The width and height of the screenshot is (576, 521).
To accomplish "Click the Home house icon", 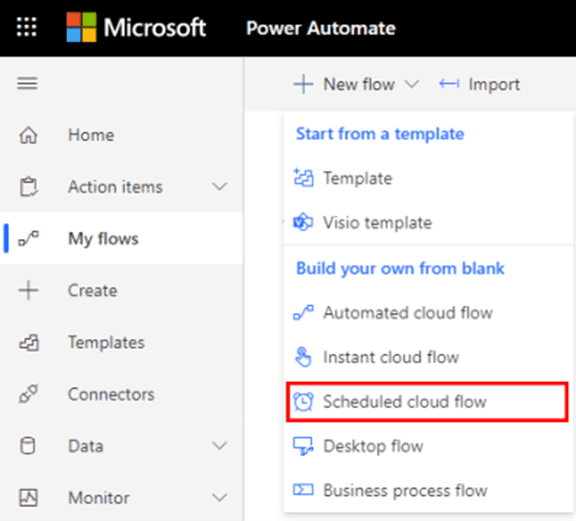I will pyautogui.click(x=28, y=135).
